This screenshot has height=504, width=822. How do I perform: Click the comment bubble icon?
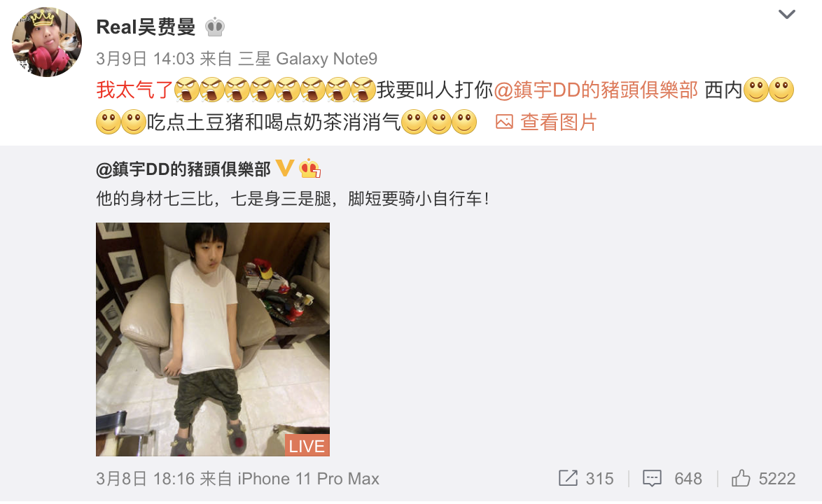tap(652, 478)
